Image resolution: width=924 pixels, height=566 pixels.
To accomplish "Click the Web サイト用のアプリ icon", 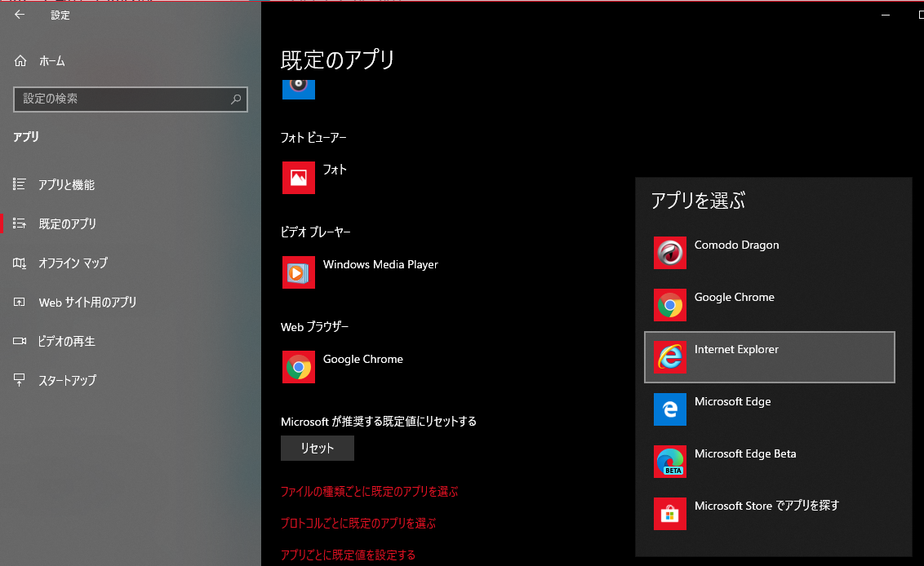I will (20, 302).
